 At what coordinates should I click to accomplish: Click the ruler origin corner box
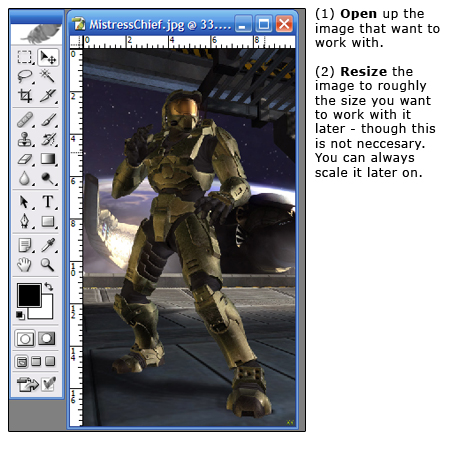click(76, 42)
